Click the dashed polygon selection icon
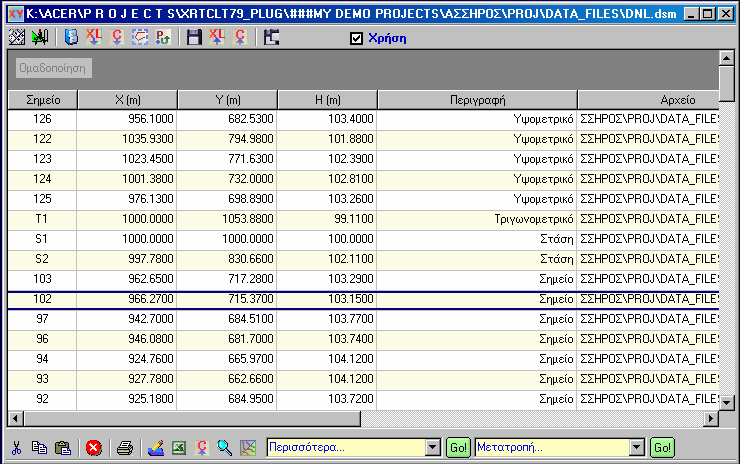 click(x=140, y=37)
